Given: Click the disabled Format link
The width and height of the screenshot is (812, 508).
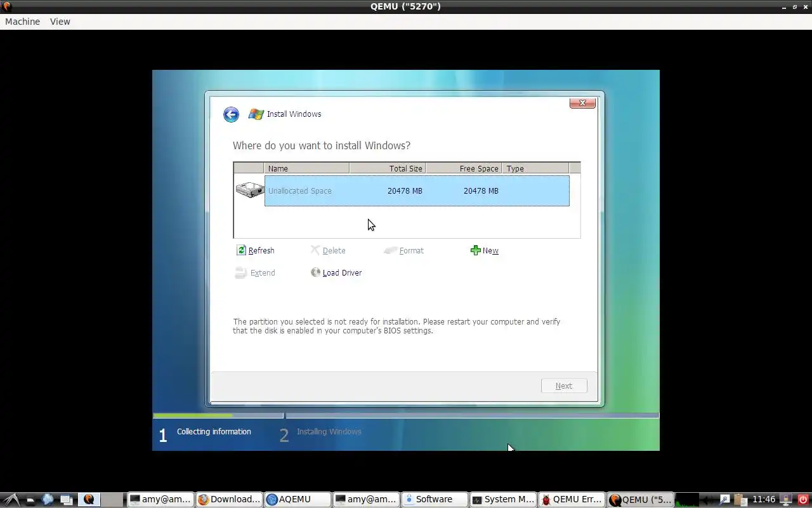Looking at the screenshot, I should point(411,251).
